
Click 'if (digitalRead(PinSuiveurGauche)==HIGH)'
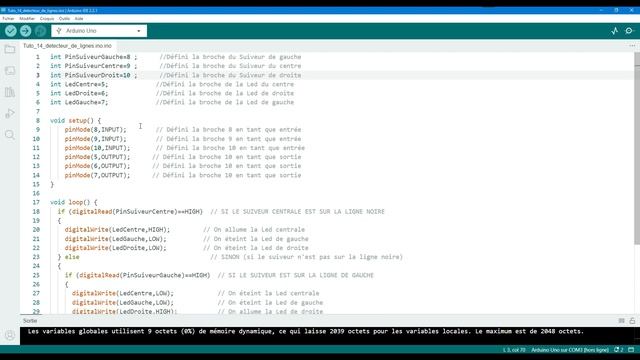click(x=137, y=275)
